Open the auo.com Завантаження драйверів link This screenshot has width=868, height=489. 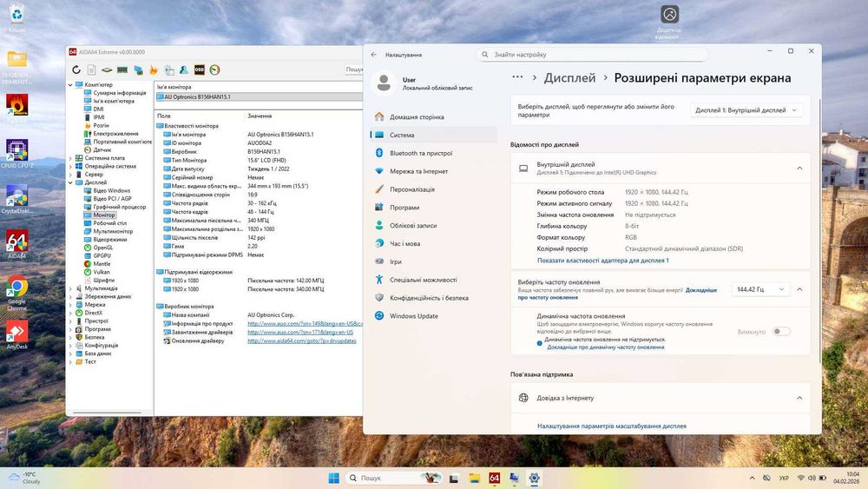300,333
